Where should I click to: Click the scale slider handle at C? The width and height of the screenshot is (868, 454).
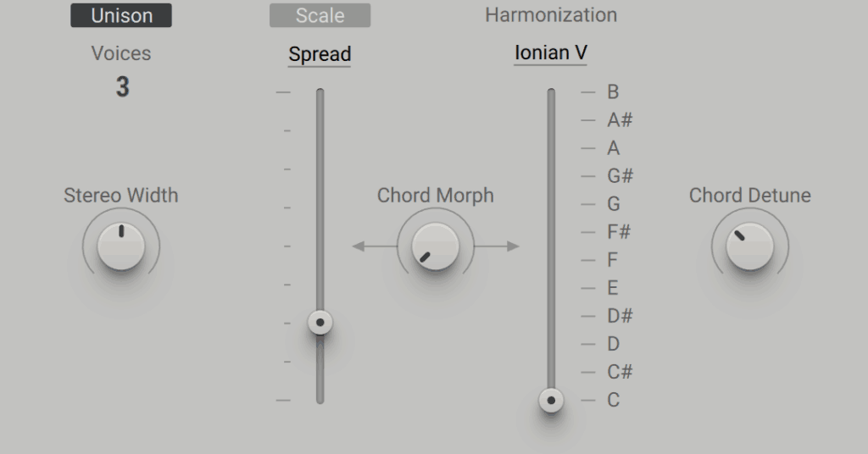[551, 401]
